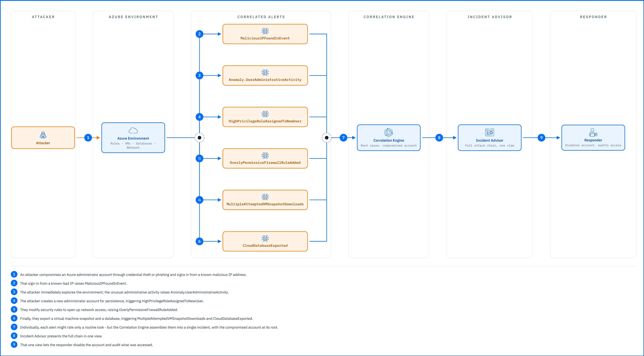Click the CORRELATED ALERTS column heading
Screen dimensions: 644x356
[x=261, y=17]
